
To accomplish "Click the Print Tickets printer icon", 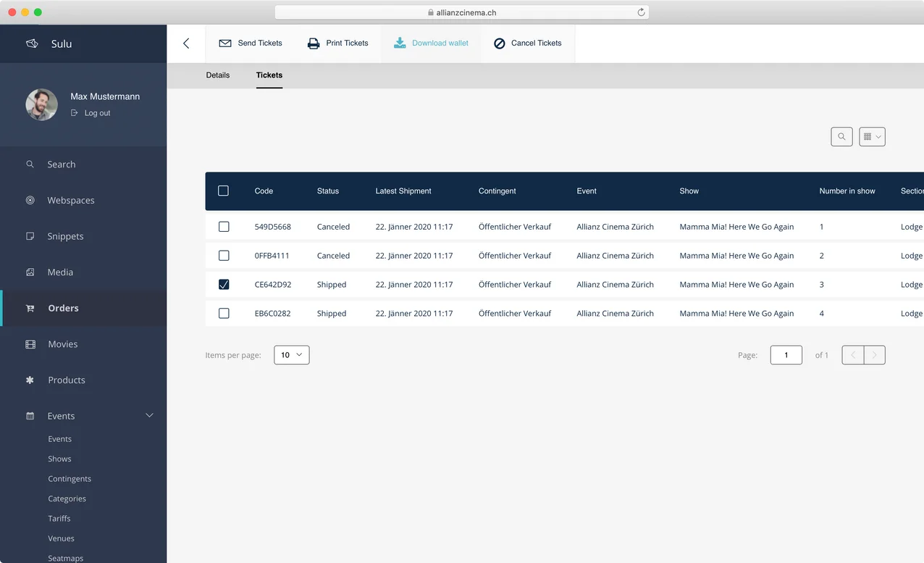I will pyautogui.click(x=314, y=43).
